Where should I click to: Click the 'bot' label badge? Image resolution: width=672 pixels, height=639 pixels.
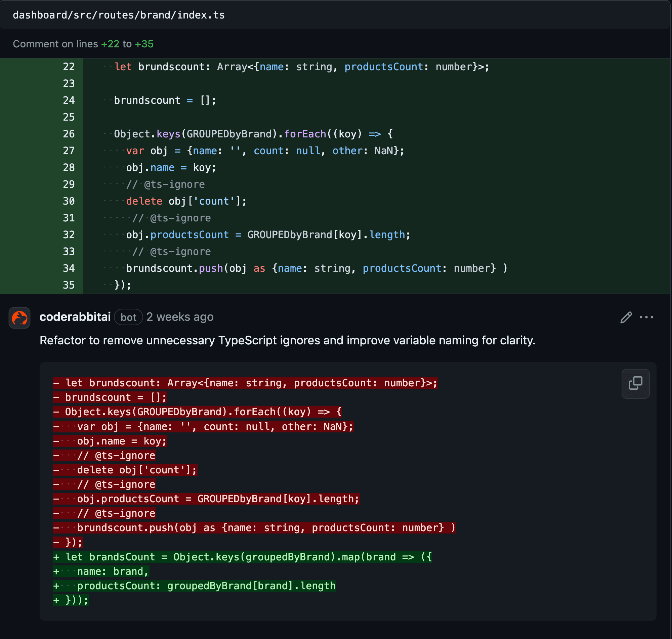coord(128,317)
